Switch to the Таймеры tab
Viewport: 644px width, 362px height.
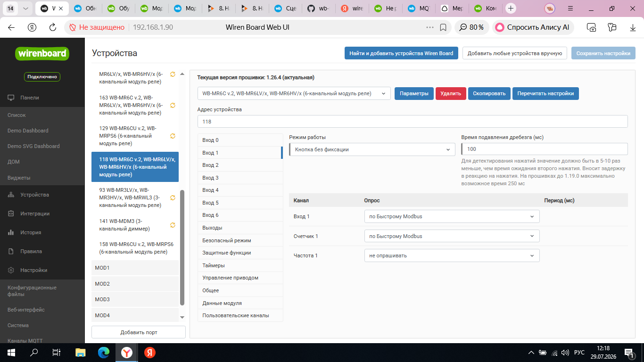coord(240,265)
